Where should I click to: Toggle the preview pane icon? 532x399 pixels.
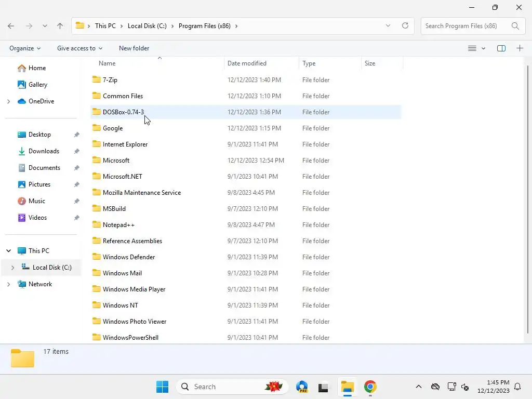(501, 48)
